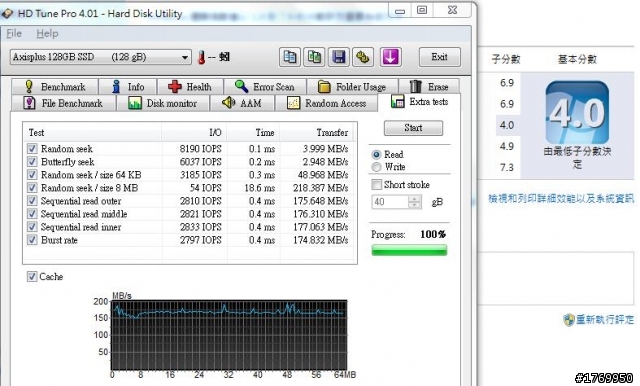Open the File menu

pyautogui.click(x=14, y=33)
